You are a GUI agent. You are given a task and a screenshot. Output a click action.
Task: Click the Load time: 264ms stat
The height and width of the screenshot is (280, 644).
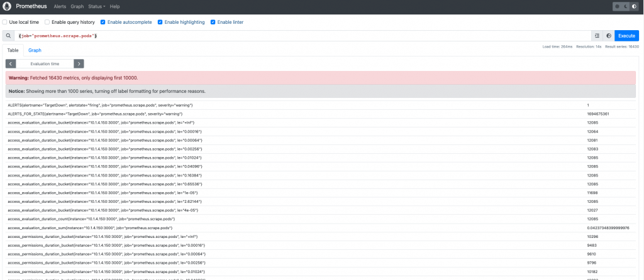[x=557, y=46]
